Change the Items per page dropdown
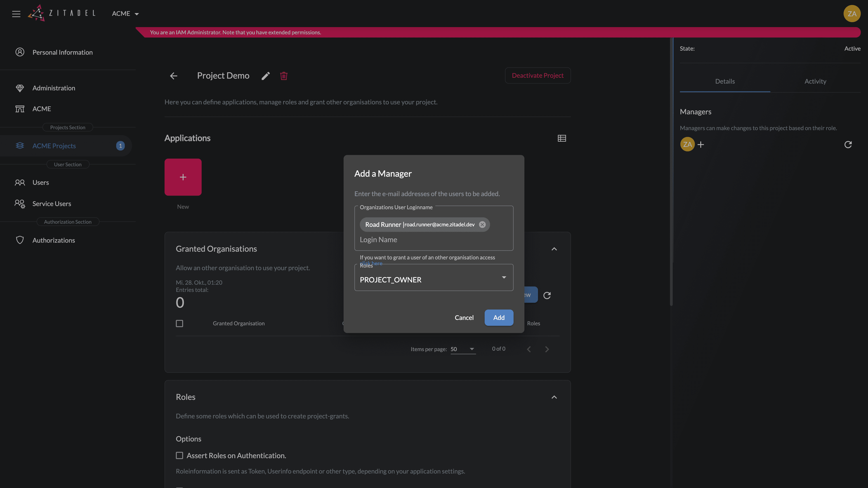The width and height of the screenshot is (868, 488). click(x=463, y=349)
